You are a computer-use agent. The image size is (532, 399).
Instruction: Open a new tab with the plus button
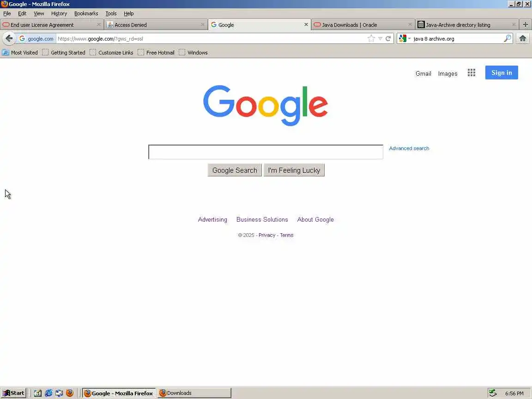click(x=525, y=24)
